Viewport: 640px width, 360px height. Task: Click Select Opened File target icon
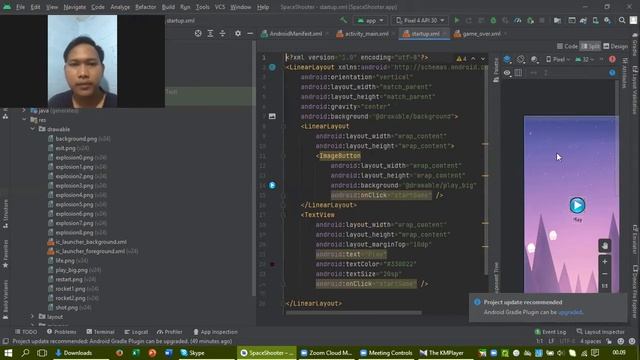coord(198,33)
